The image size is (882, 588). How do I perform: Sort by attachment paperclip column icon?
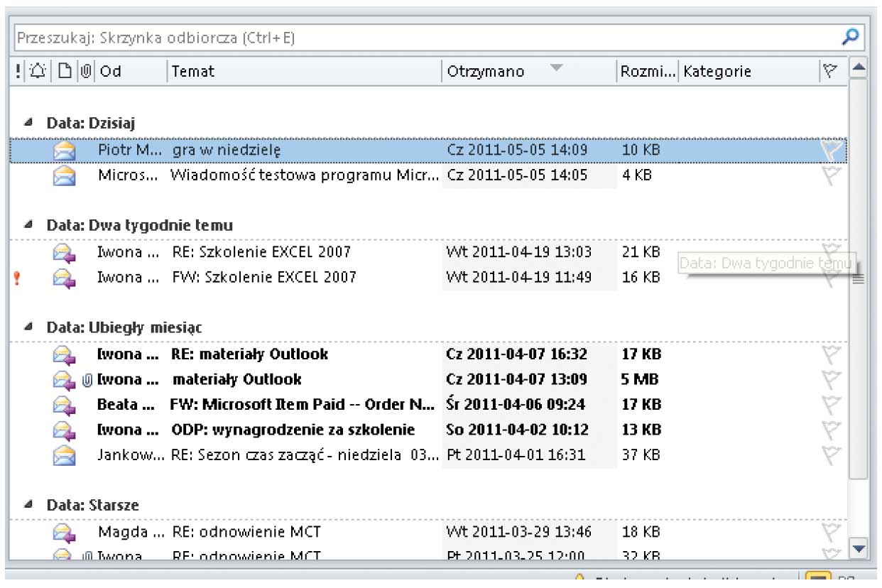pos(85,71)
